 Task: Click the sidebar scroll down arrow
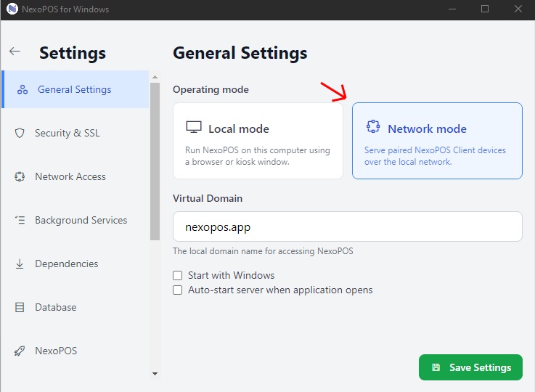click(155, 374)
